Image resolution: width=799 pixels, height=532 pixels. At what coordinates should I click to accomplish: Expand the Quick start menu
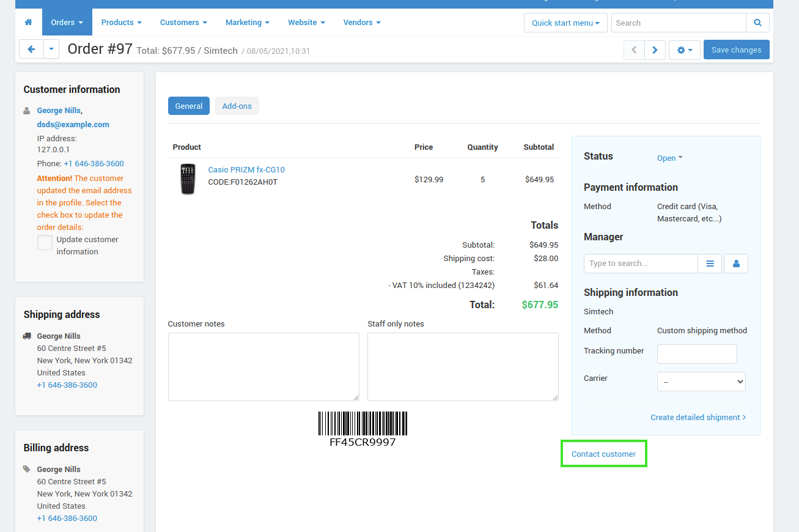click(565, 23)
